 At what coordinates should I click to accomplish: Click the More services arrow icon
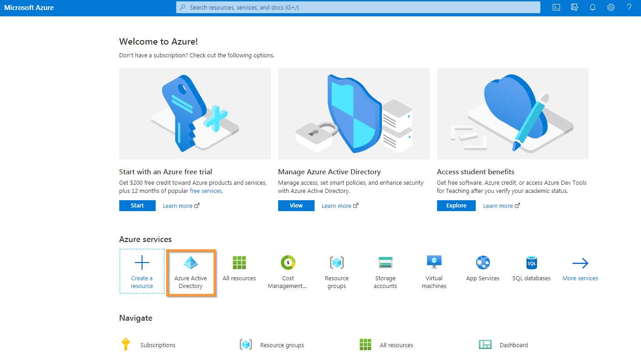580,263
